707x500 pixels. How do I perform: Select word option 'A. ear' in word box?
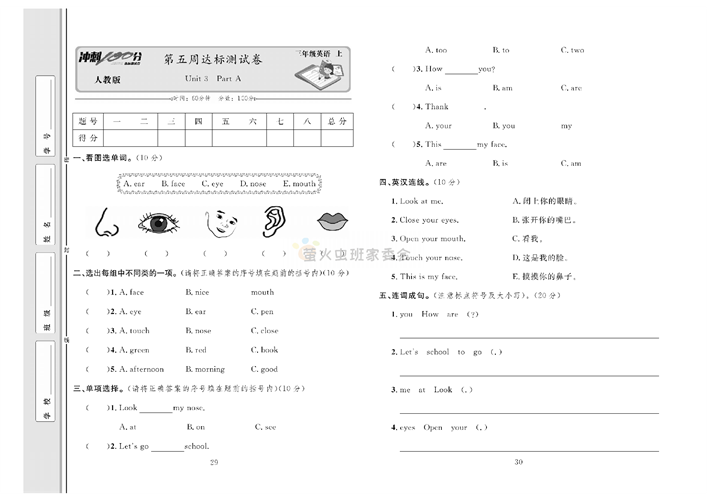134,184
